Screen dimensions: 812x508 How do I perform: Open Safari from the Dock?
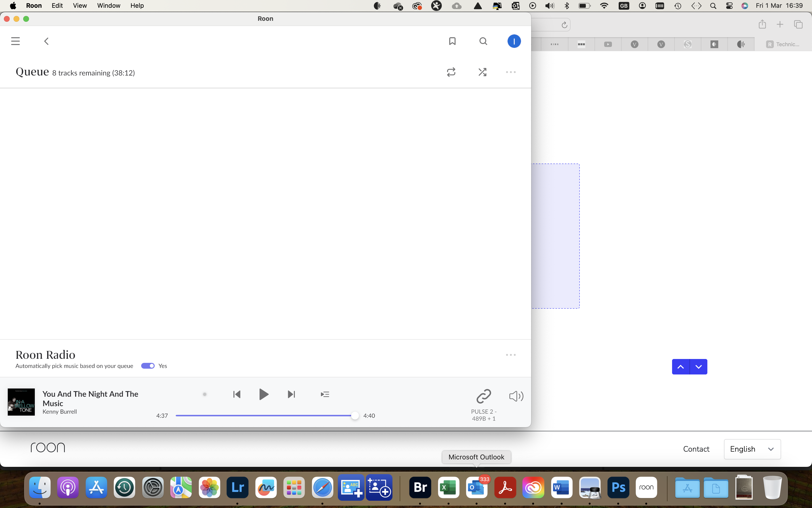(322, 487)
